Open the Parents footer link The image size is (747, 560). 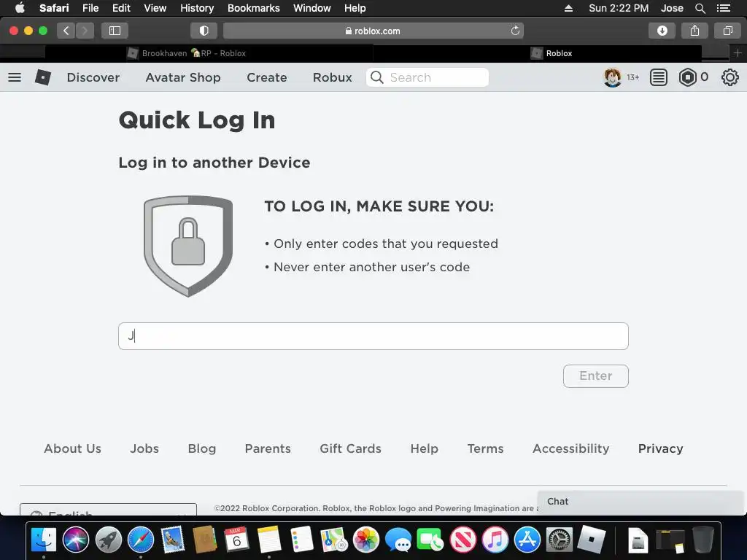coord(268,448)
